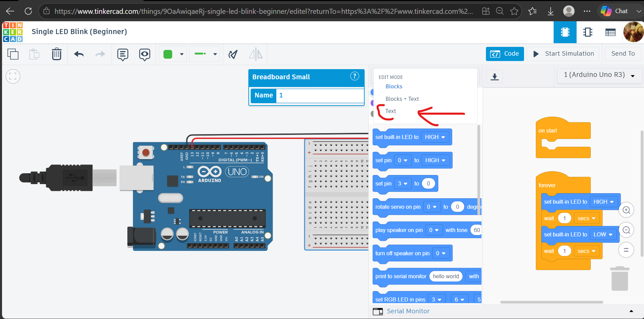
Task: Open HIGH dropdown in forever loop LED block
Action: 604,202
